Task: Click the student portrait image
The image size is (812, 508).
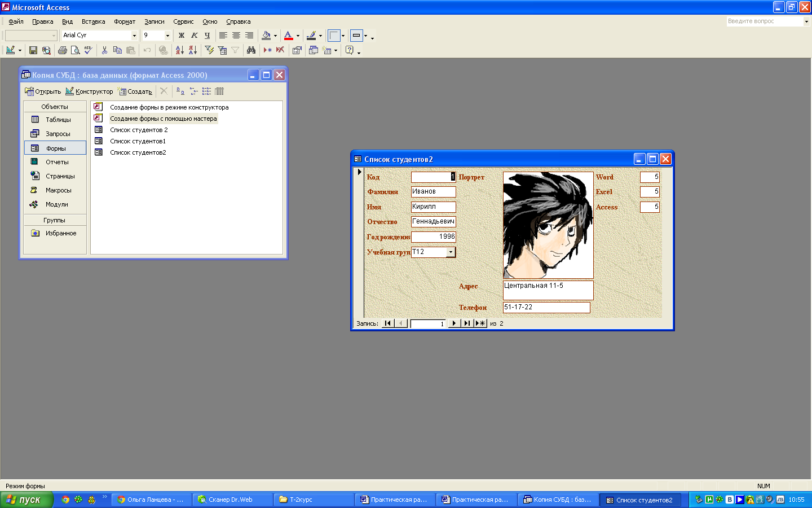Action: (548, 225)
